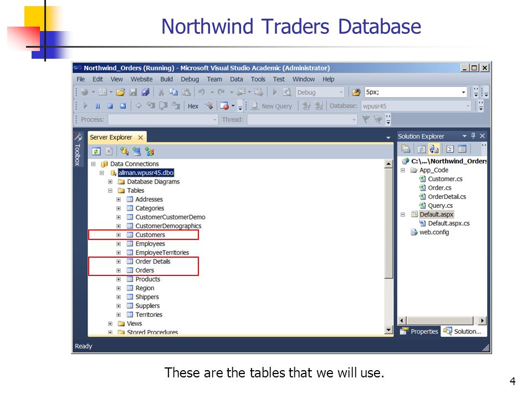Click Refresh icon in Solution Explorer toolbar
532x399 pixels.
[421, 149]
